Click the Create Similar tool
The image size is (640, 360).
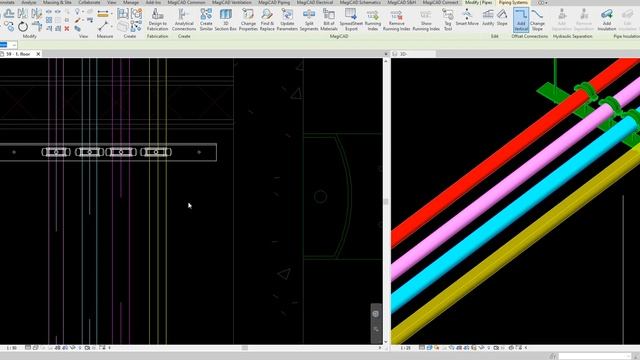point(206,20)
